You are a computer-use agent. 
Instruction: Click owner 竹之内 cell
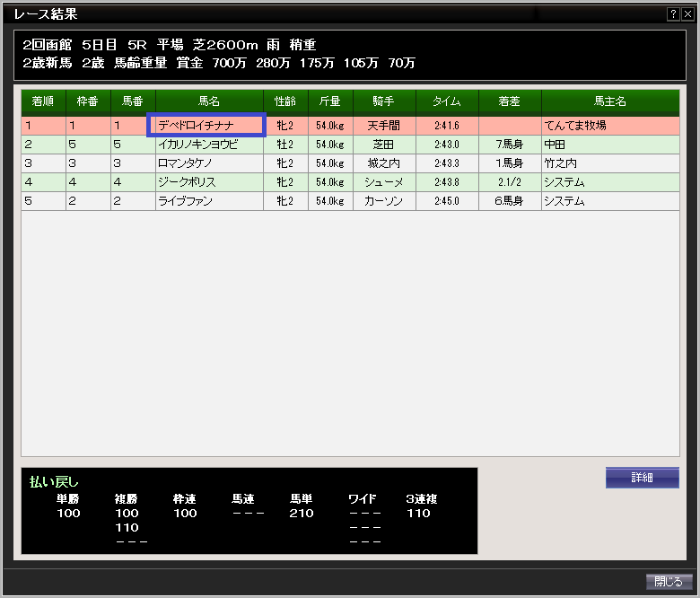pos(610,163)
